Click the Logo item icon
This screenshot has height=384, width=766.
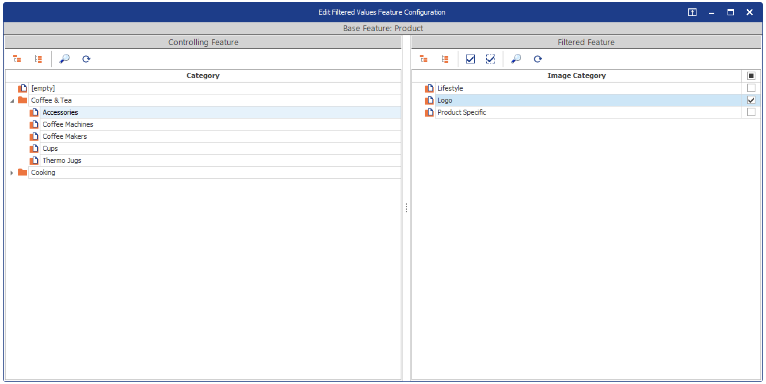429,100
